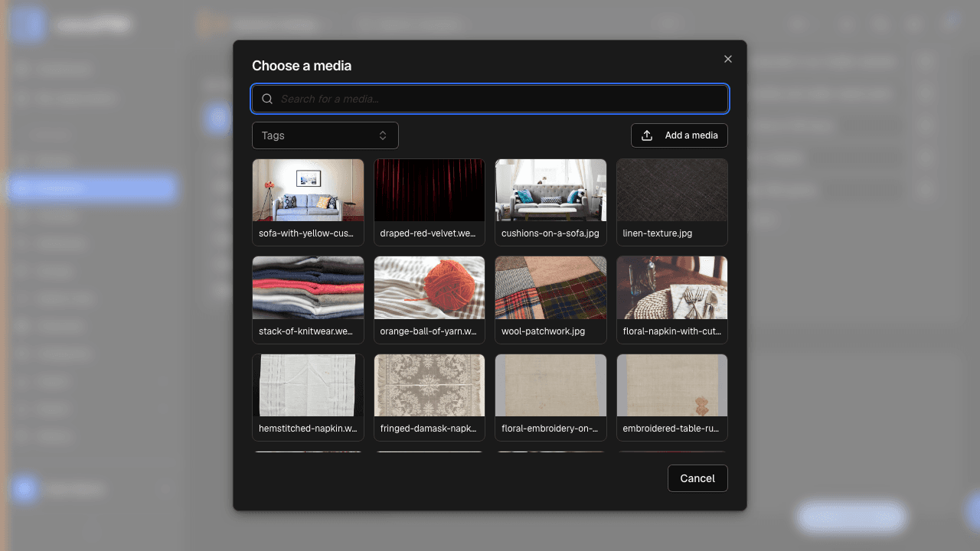This screenshot has width=980, height=551.
Task: Cancel the media selection
Action: click(697, 478)
